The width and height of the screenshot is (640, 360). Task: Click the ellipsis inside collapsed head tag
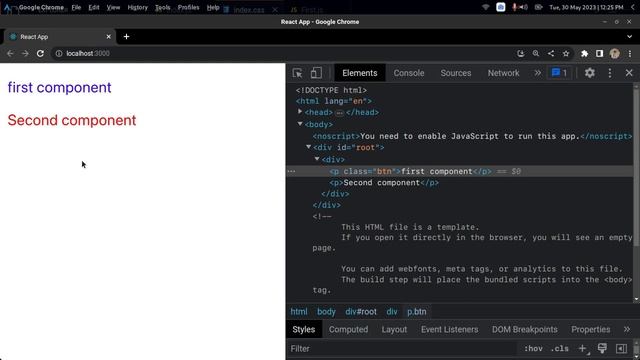[x=339, y=113]
